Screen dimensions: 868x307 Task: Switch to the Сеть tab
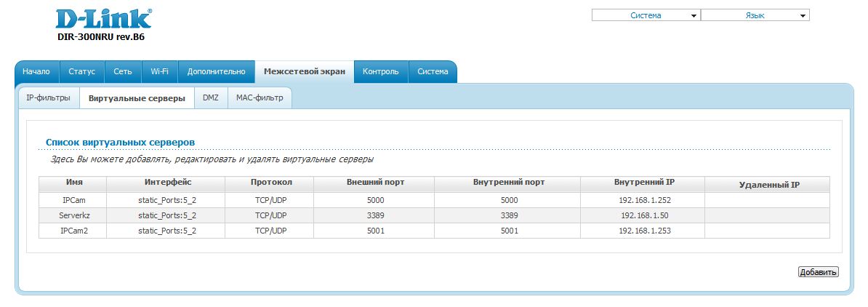pyautogui.click(x=123, y=72)
